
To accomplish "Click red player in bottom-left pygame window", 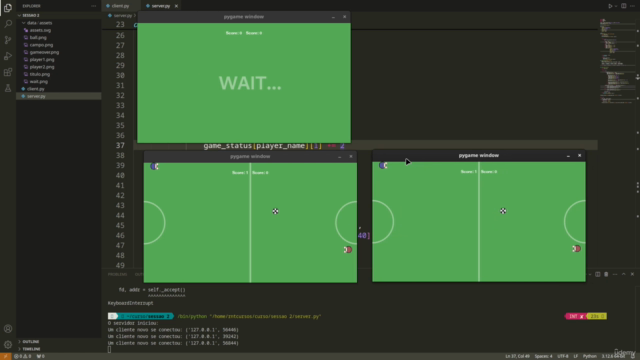I will coord(348,249).
